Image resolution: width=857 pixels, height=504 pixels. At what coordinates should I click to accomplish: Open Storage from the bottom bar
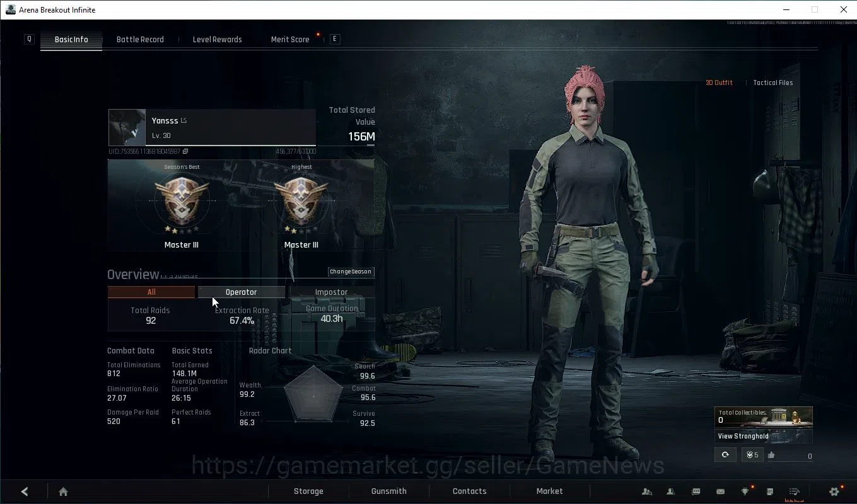tap(308, 491)
